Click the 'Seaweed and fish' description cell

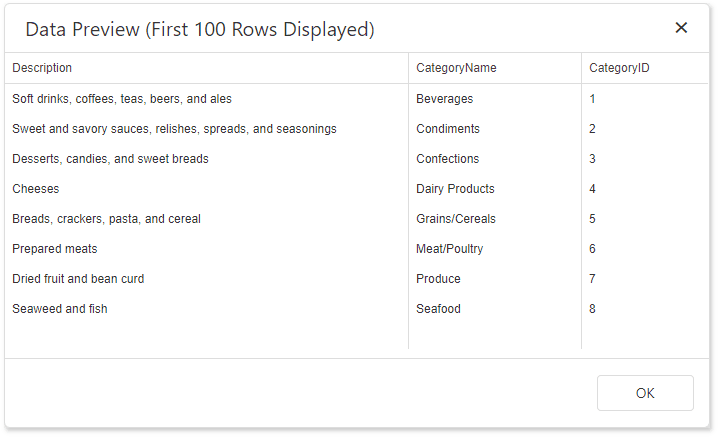pos(60,309)
